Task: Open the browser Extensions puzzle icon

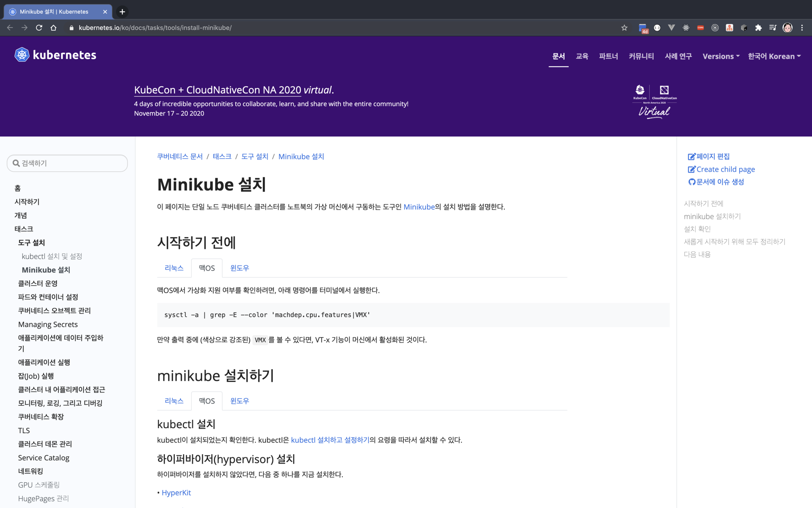Action: pos(758,28)
